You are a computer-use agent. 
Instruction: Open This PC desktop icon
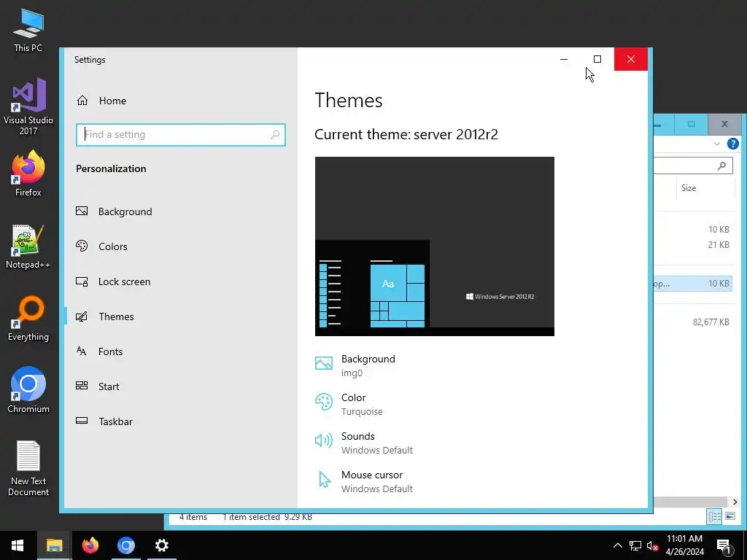tap(28, 29)
